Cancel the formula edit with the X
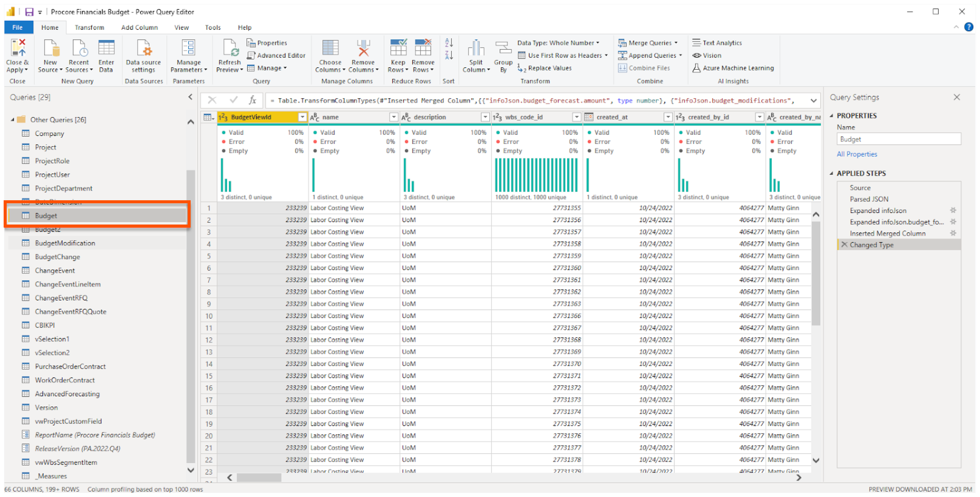Viewport: 980px width, 497px height. (212, 100)
